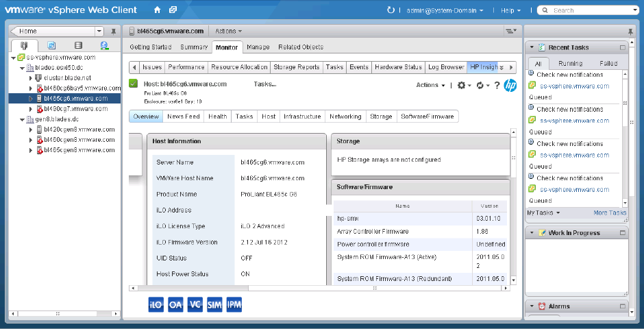Viewport: 644px width, 329px height.
Task: Click the refresh arrows icon in HP panel
Action: (480, 85)
